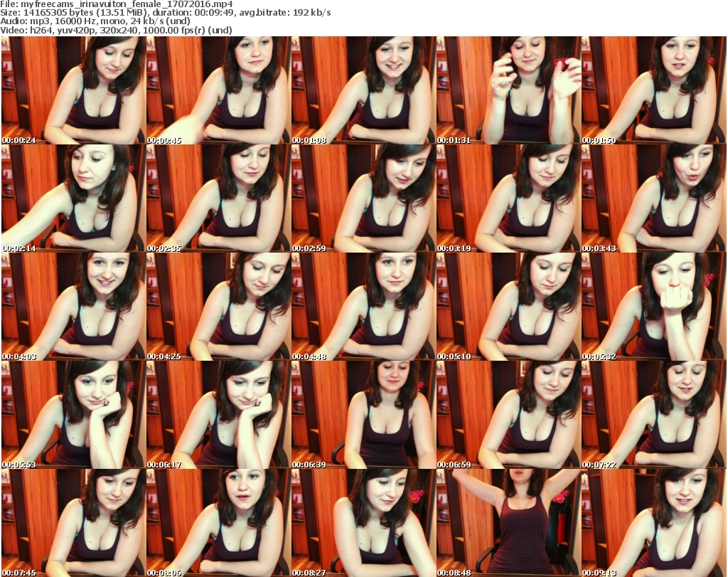Viewport: 728px width, 577px height.
Task: Select the frame at 00:06:17
Action: (x=219, y=415)
